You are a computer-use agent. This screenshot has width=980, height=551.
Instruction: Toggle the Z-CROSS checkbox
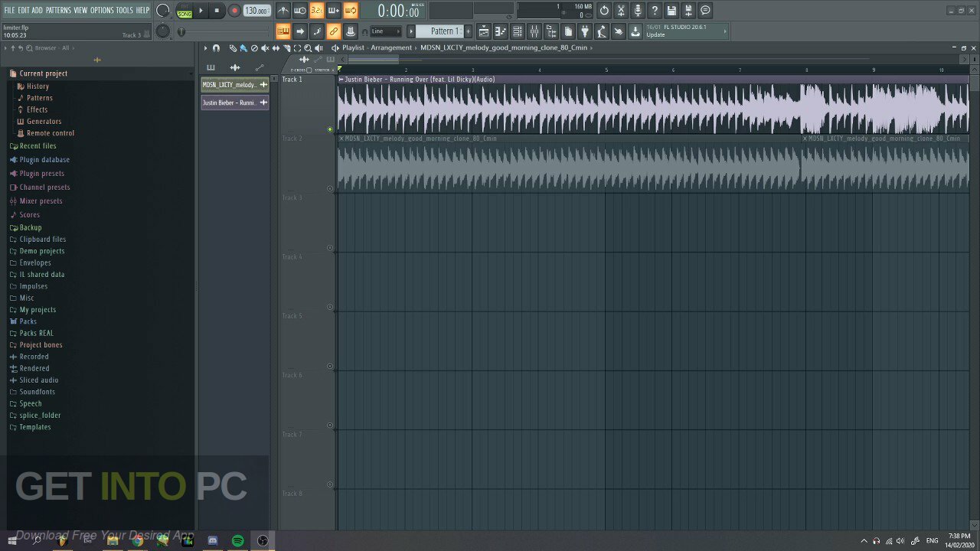pyautogui.click(x=309, y=70)
